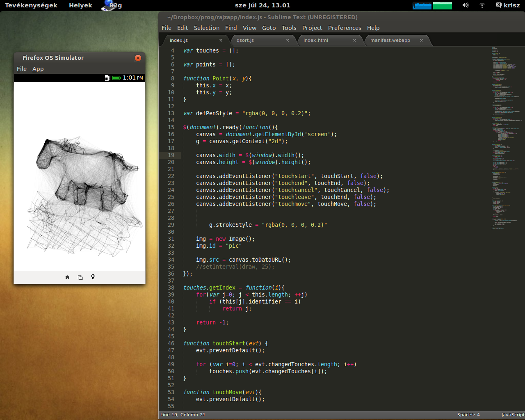Open the Project menu
525x420 pixels.
(312, 28)
